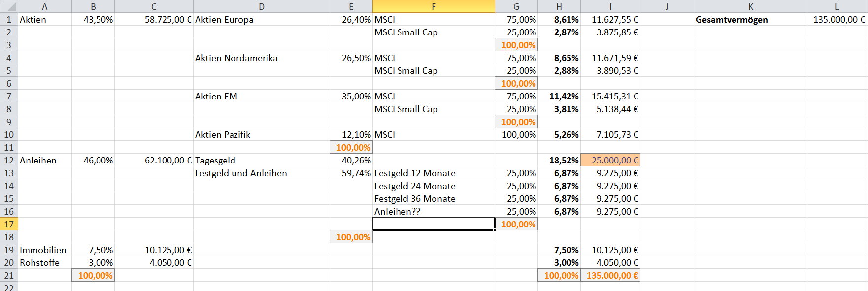
Task: Click the Rohstoffe cell
Action: 39,263
